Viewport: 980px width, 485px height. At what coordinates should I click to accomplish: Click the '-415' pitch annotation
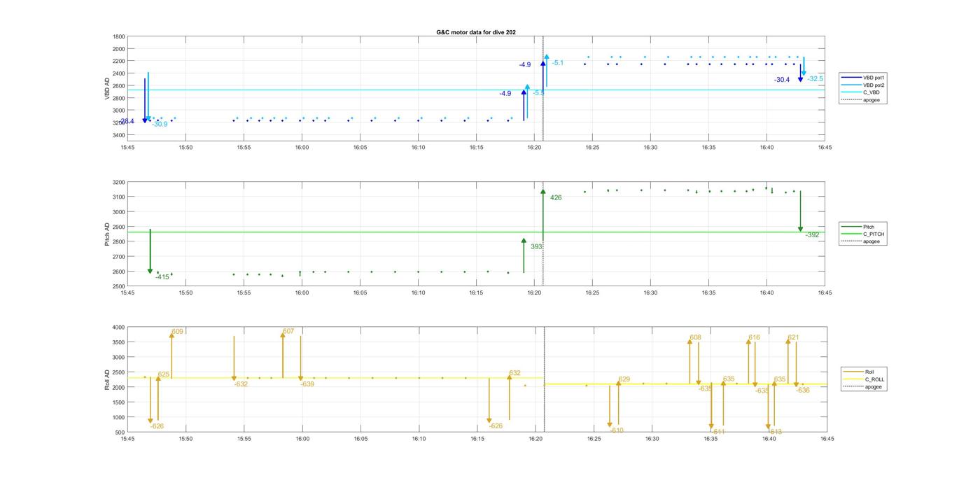(162, 277)
